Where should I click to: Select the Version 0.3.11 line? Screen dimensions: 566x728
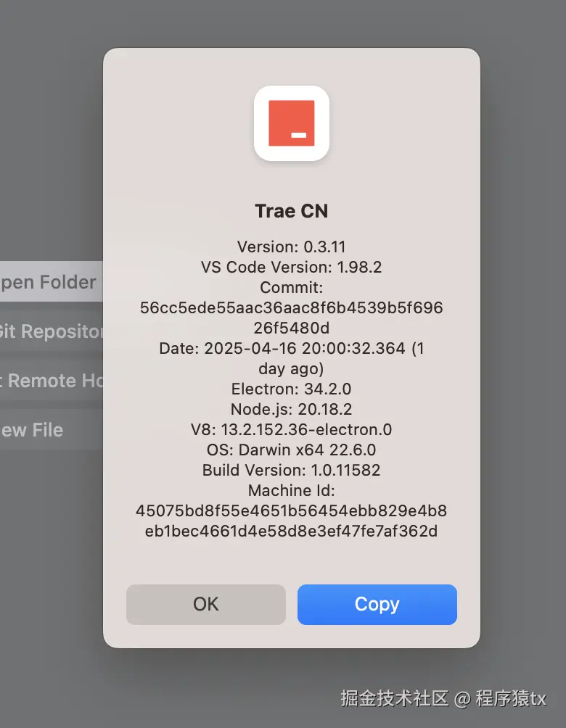pyautogui.click(x=292, y=247)
